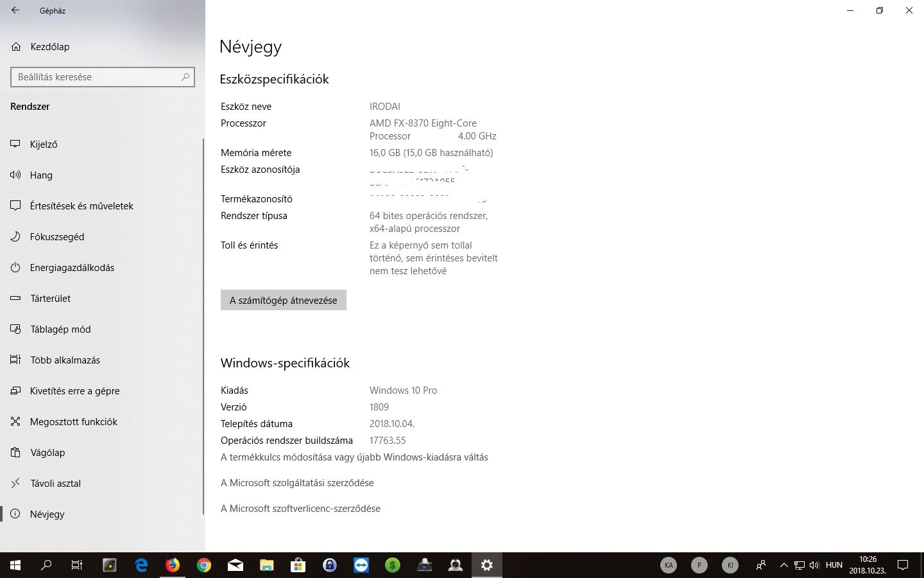Open Energiagazdálkodás settings
Viewport: 924px width, 578px height.
click(x=103, y=267)
